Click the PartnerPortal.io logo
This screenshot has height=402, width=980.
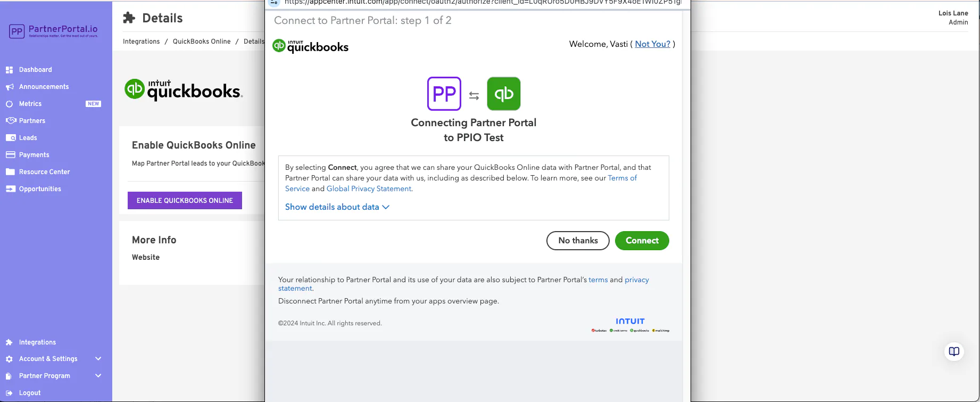click(x=54, y=31)
